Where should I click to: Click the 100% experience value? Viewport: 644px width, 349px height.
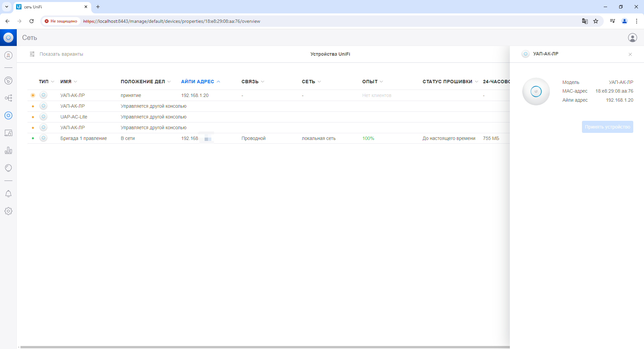(x=368, y=138)
